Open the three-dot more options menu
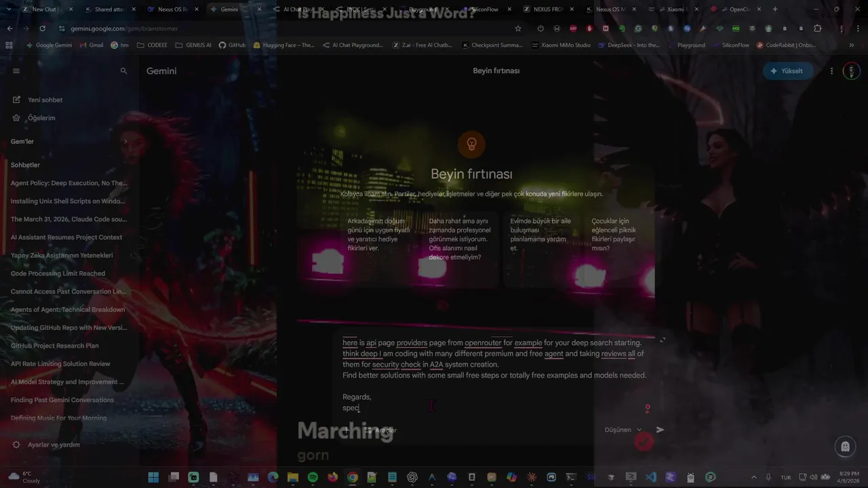Image resolution: width=868 pixels, height=488 pixels. [832, 70]
